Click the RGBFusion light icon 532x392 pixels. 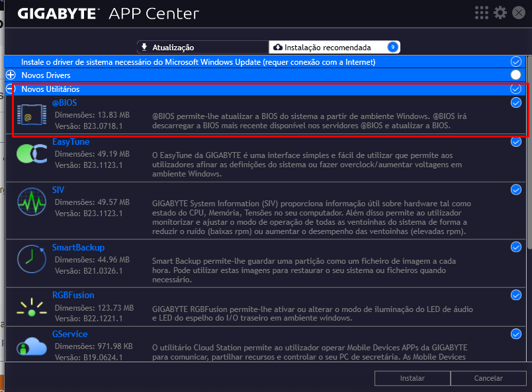32,307
